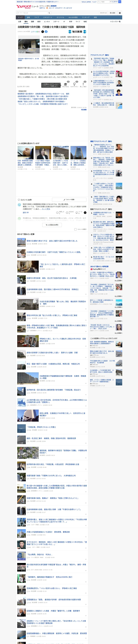138x644 pixels.
Task: Select ライブ tab in dark navigation bar
Action: (37, 17)
